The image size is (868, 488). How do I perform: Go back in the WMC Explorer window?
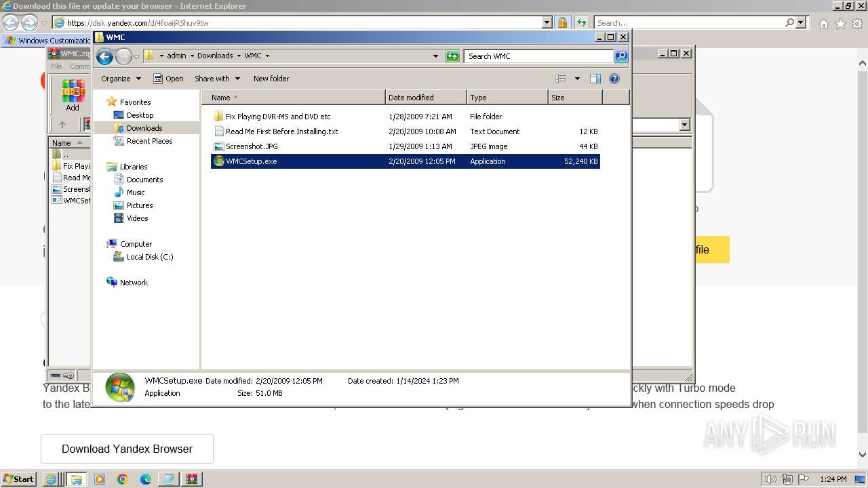click(x=104, y=56)
